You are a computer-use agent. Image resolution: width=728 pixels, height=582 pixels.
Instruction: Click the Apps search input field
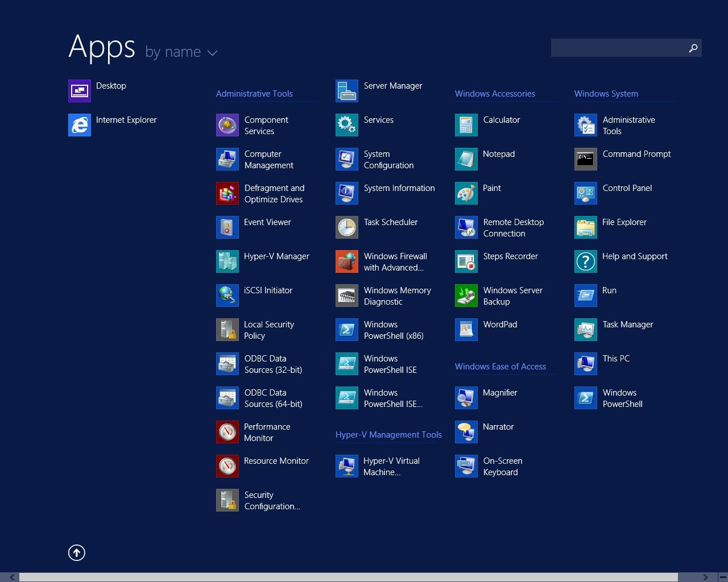click(x=618, y=48)
